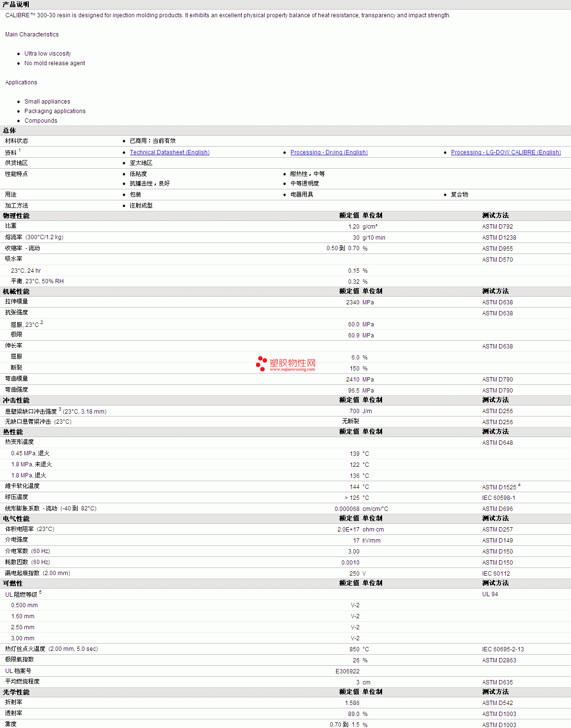Click the 0.45 MPa annealed HDT value 139
The width and height of the screenshot is (571, 728).
pos(354,454)
